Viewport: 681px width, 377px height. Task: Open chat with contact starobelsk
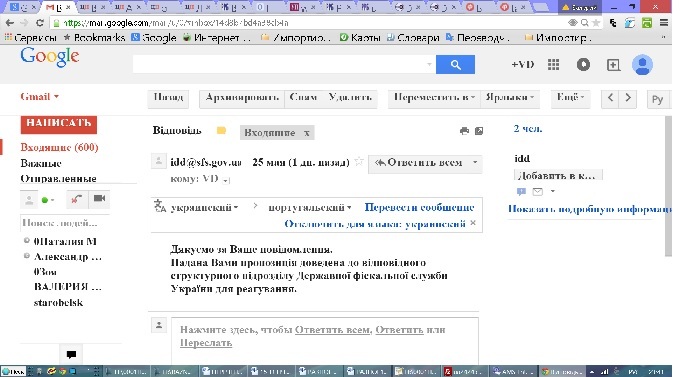58,303
